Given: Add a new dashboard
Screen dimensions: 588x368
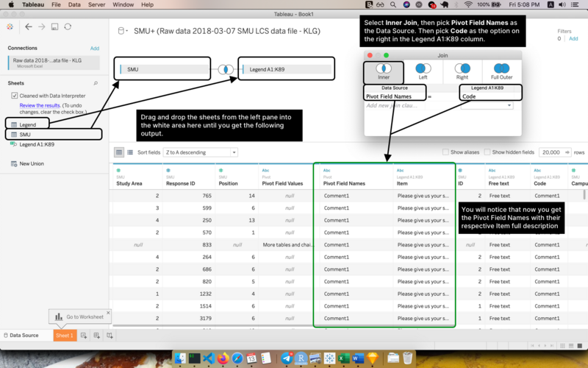Looking at the screenshot, I should click(97, 336).
